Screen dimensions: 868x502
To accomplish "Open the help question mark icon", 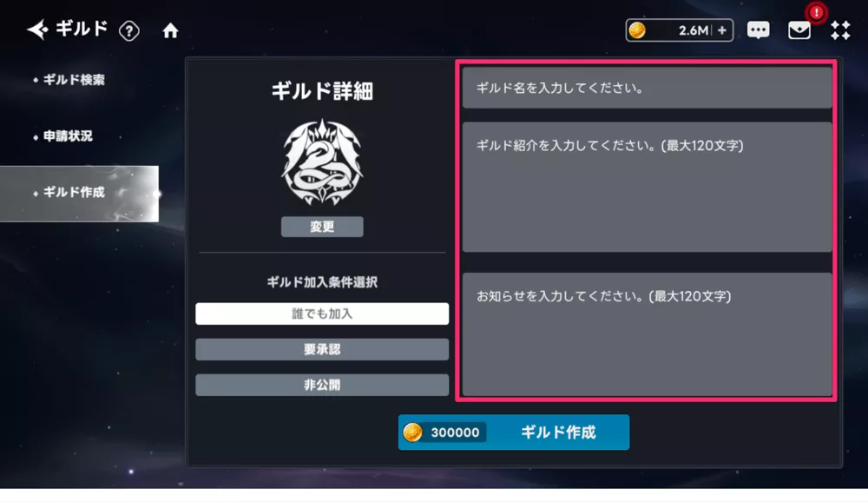I will [x=129, y=30].
